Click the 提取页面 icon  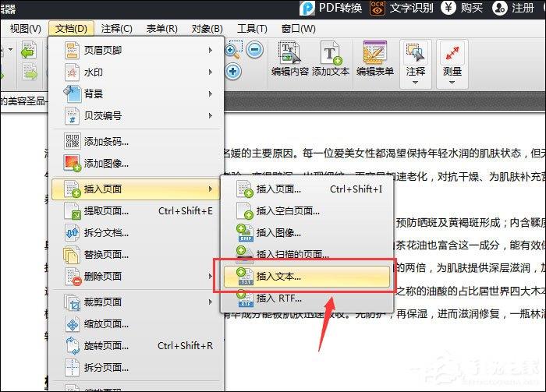coord(73,210)
